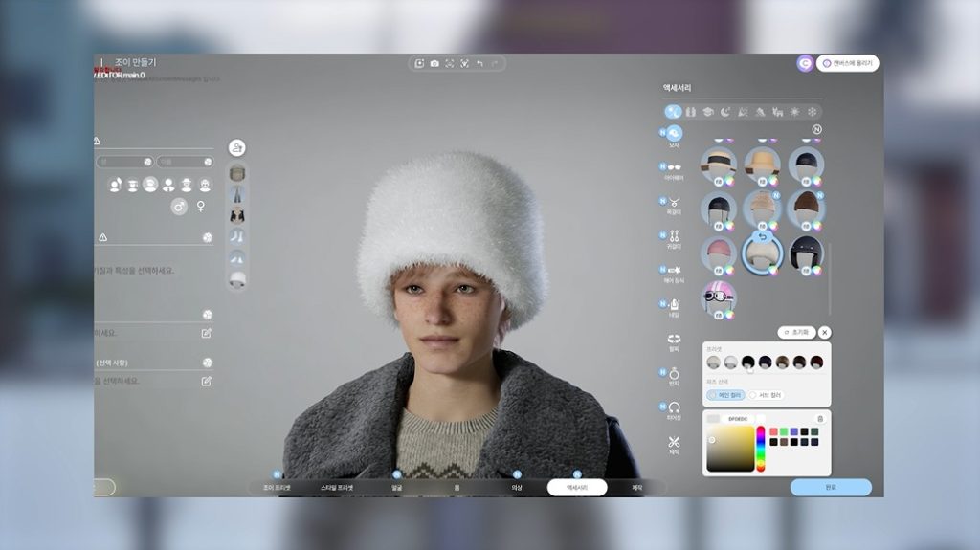Open the hair ornament accessory category

point(674,271)
